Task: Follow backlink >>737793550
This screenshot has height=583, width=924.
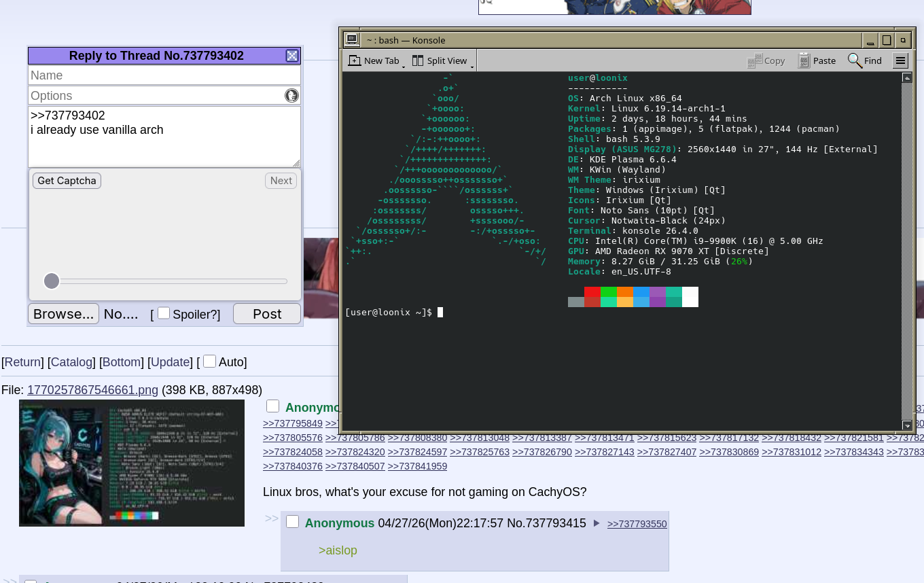Action: point(637,524)
